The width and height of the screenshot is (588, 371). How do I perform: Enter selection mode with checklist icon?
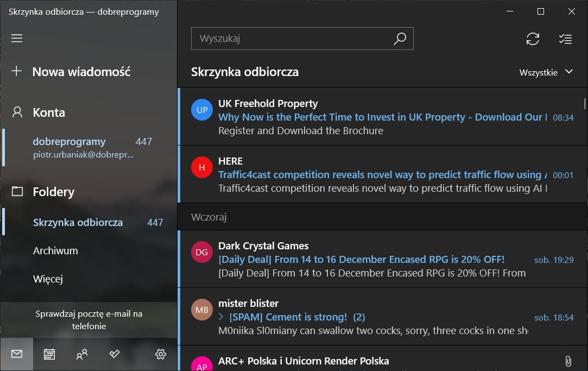pos(565,39)
